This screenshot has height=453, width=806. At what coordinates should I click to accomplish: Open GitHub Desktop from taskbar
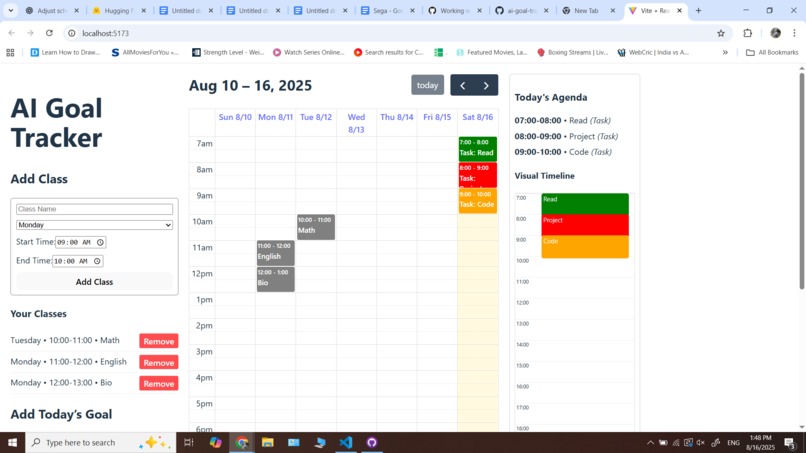click(372, 442)
